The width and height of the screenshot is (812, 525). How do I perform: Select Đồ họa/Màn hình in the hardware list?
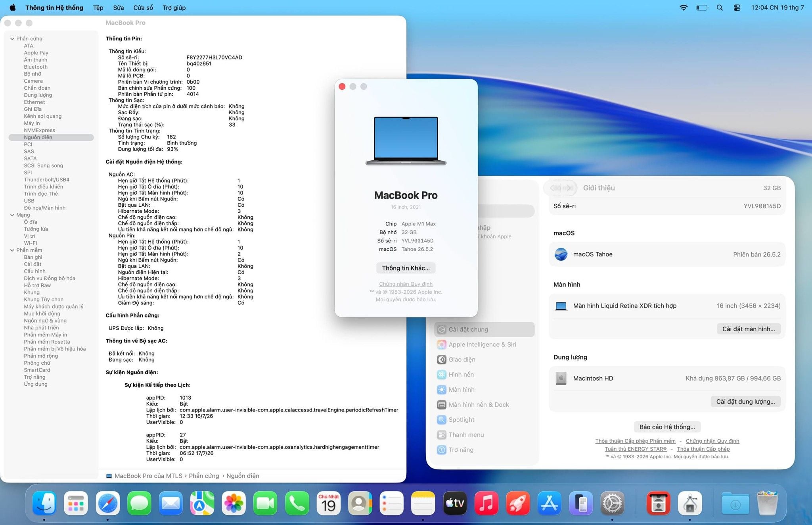[44, 208]
